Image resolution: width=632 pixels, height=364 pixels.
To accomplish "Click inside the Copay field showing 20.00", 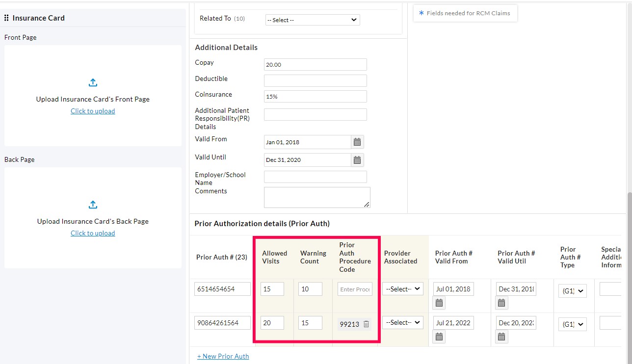I will tap(315, 64).
